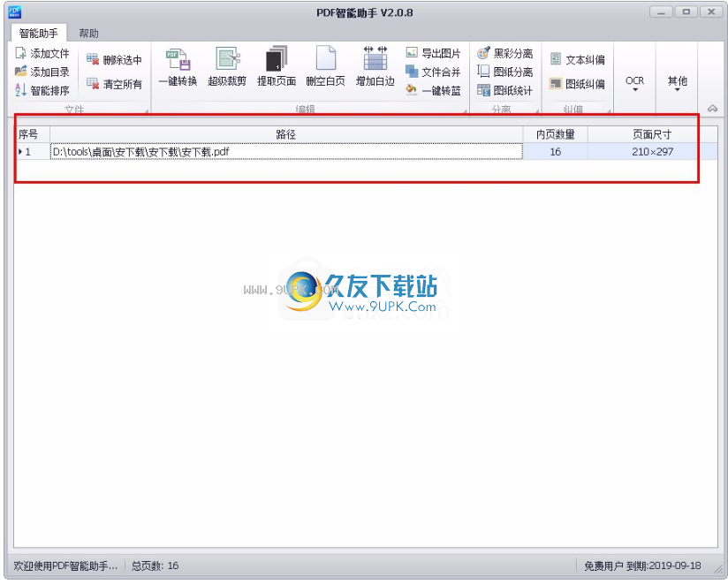728x584 pixels.
Task: Switch to the Help (帮助) tab
Action: click(x=88, y=33)
